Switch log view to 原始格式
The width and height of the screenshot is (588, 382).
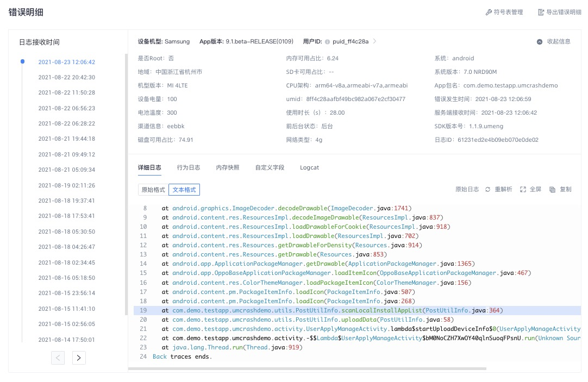153,190
